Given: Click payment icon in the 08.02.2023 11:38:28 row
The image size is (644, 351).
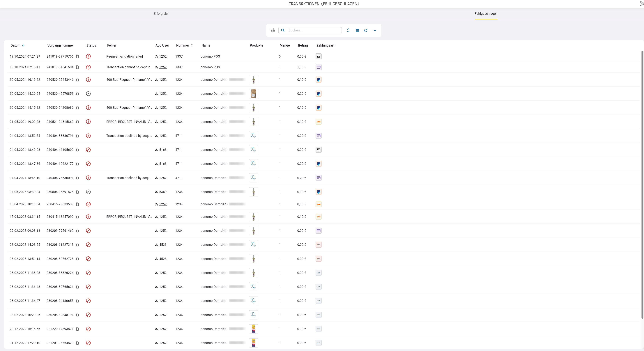Looking at the screenshot, I should coord(319,273).
